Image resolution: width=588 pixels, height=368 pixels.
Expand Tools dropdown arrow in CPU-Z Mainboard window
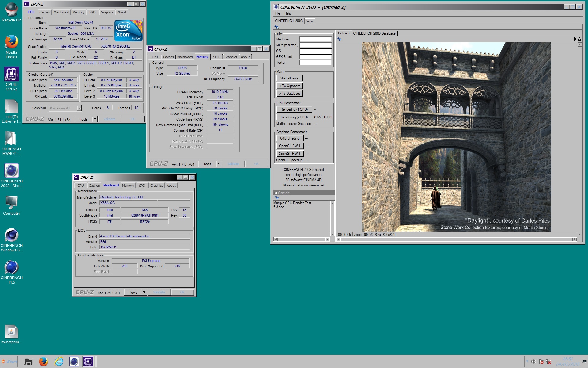(x=144, y=292)
